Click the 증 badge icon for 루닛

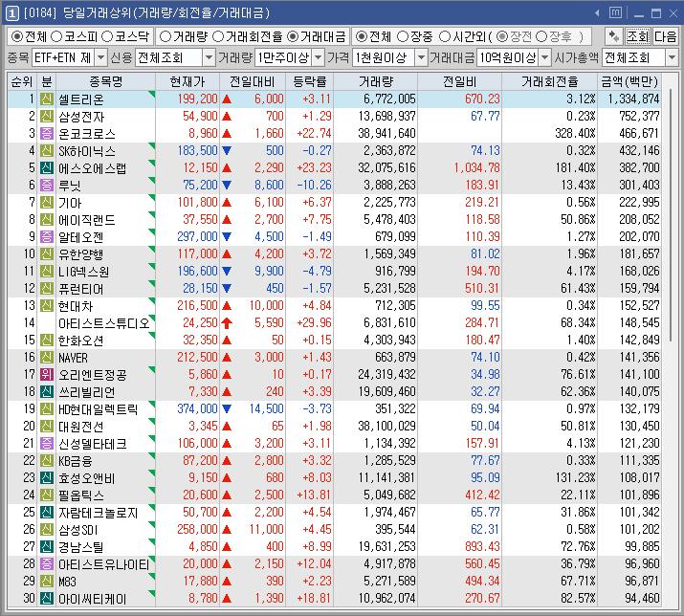tap(47, 185)
